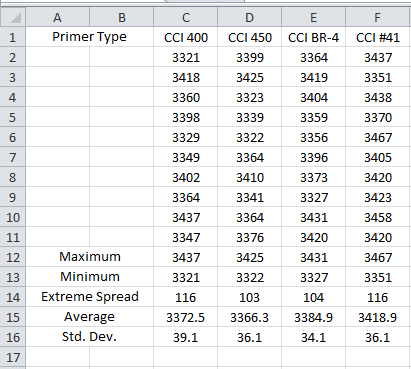
Task: Select column E header
Action: pos(314,17)
